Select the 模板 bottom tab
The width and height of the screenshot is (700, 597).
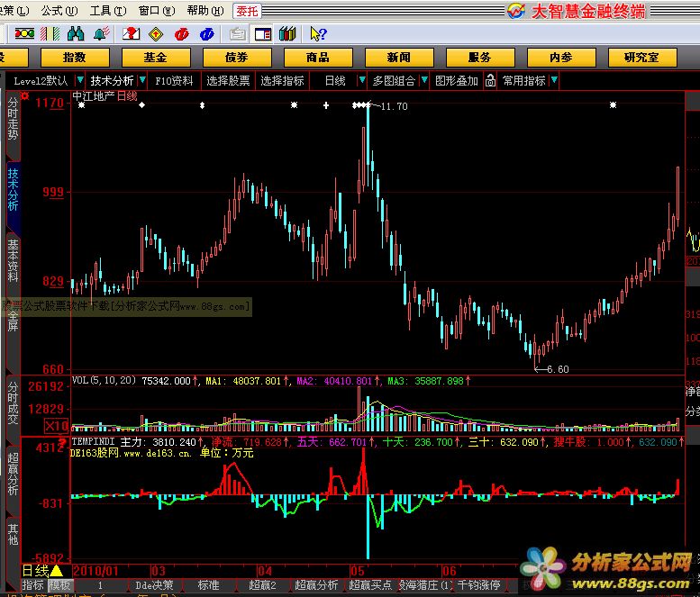[59, 585]
